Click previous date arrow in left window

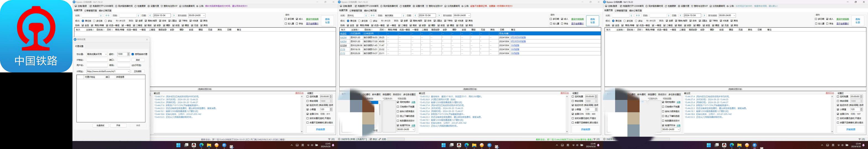(x=150, y=15)
